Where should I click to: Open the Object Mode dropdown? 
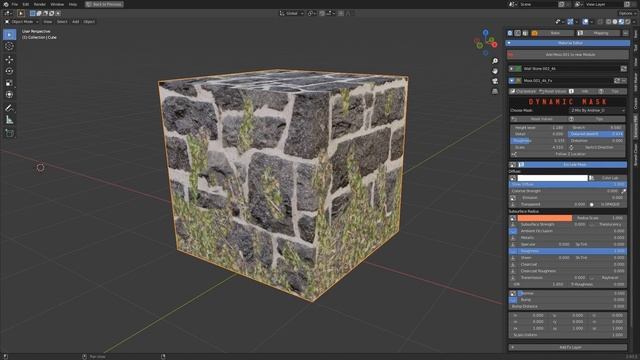tap(22, 22)
